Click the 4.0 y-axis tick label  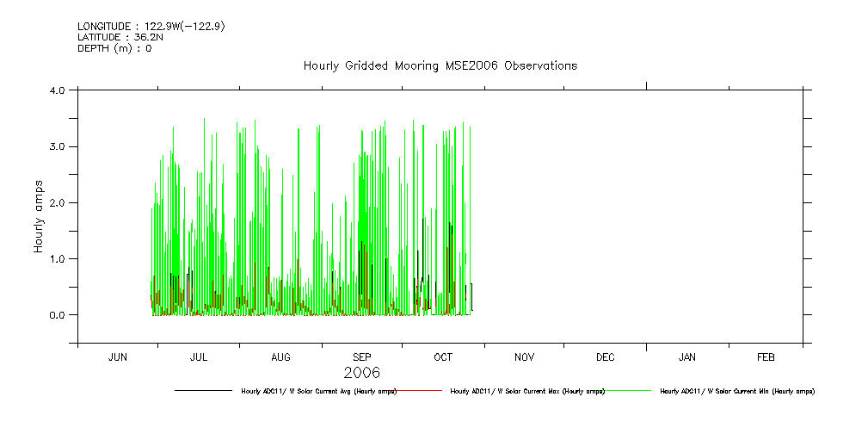tap(58, 90)
